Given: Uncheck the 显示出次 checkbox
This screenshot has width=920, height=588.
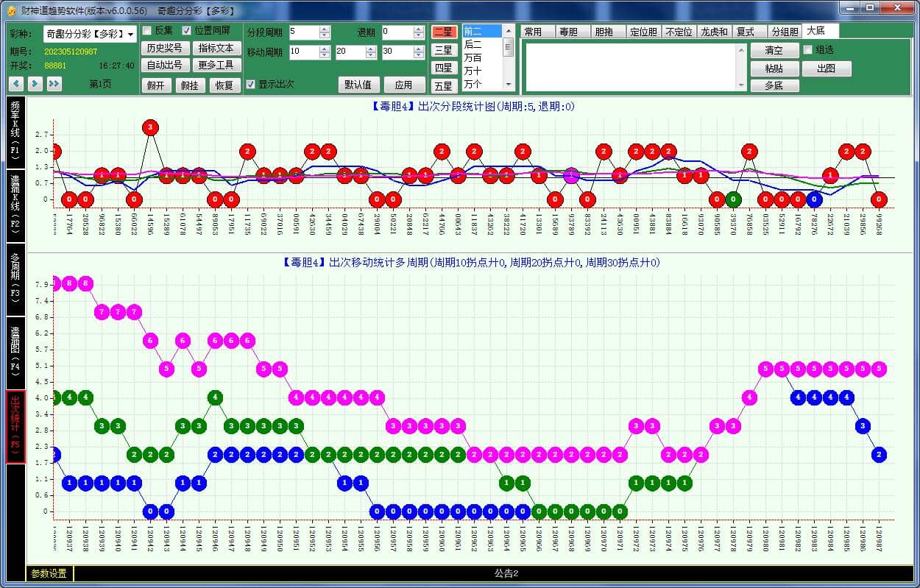Looking at the screenshot, I should 251,84.
